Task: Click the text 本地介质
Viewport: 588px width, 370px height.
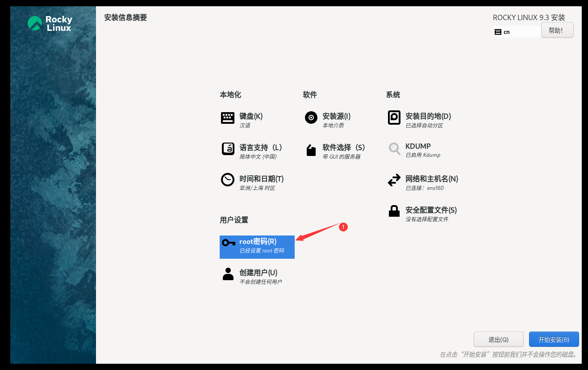Action: (333, 126)
